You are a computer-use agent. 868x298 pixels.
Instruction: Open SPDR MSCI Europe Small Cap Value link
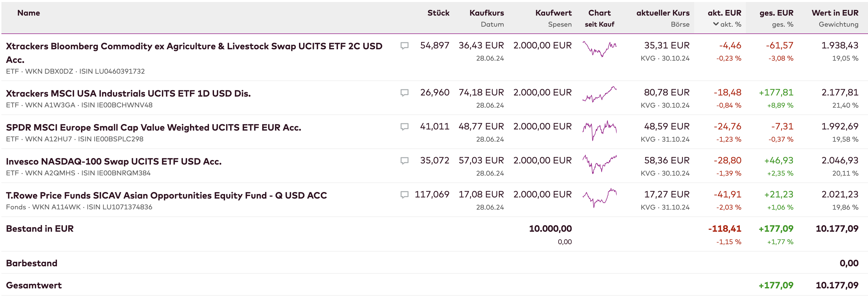pyautogui.click(x=153, y=127)
